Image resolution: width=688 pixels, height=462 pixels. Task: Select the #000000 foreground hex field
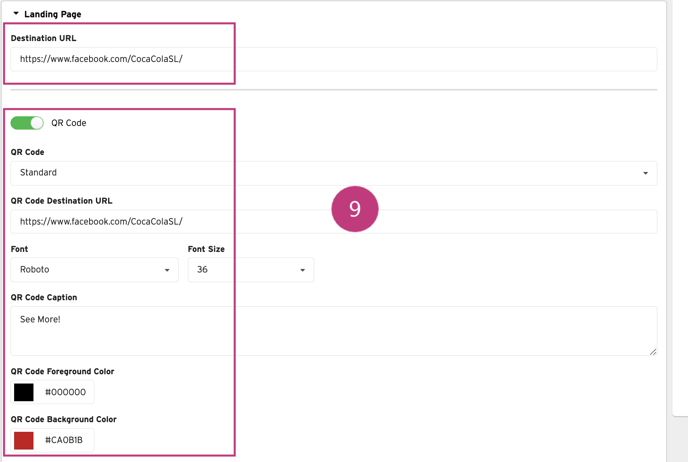66,392
